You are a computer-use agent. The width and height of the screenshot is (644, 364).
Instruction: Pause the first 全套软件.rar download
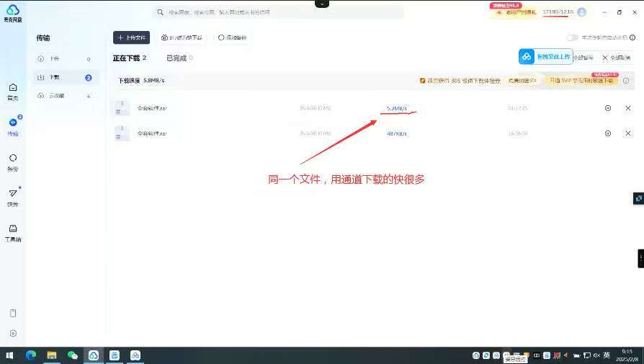tap(608, 108)
